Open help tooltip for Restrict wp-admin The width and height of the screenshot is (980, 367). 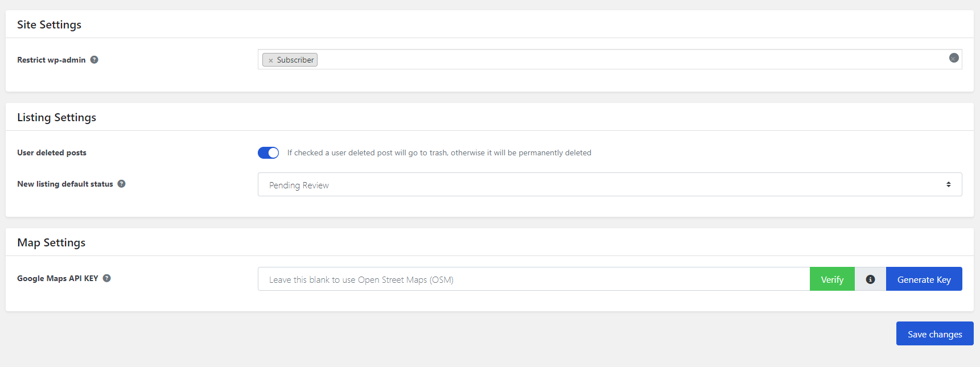point(94,60)
